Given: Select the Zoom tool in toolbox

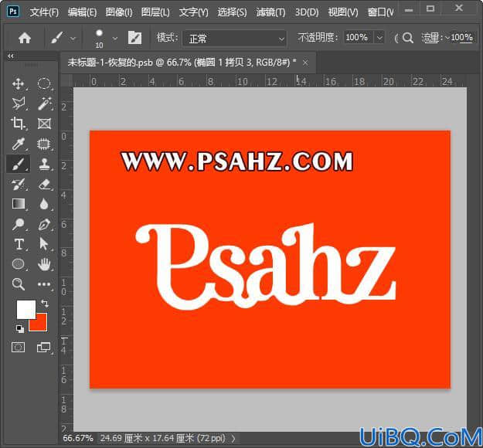Looking at the screenshot, I should (19, 284).
